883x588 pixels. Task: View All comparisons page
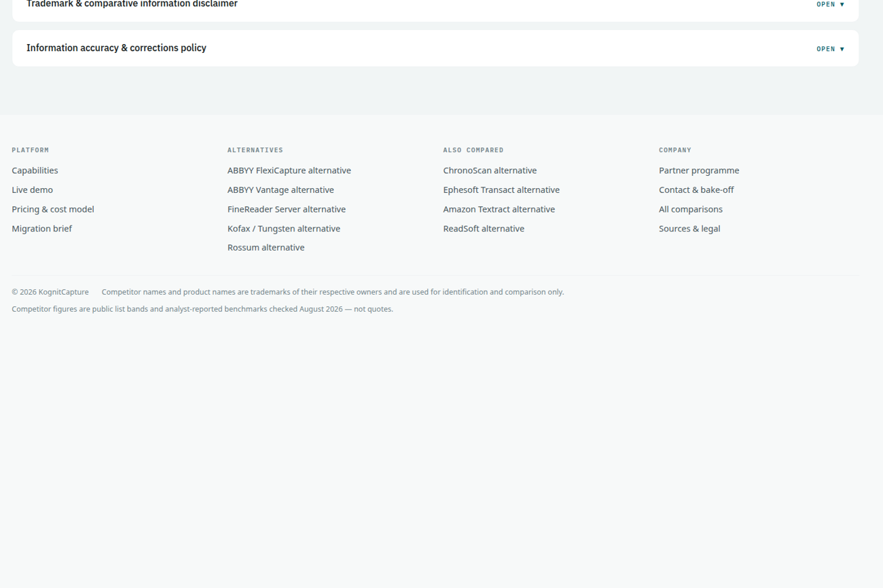pyautogui.click(x=691, y=209)
